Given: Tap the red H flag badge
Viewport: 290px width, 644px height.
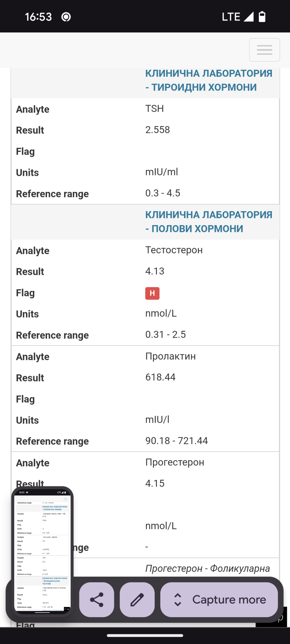Looking at the screenshot, I should click(x=152, y=293).
